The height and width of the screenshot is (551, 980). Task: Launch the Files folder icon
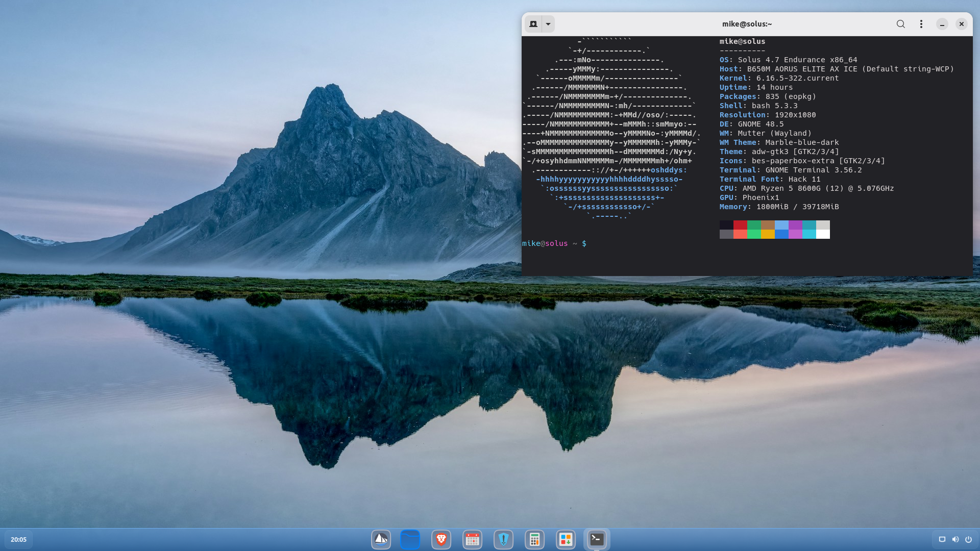tap(410, 539)
